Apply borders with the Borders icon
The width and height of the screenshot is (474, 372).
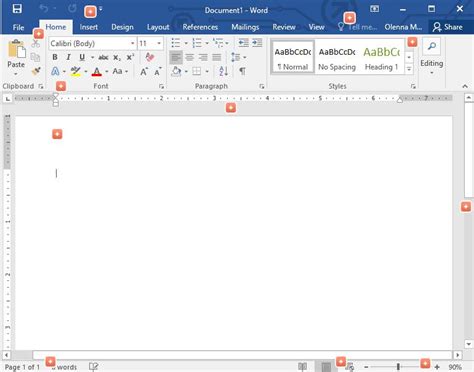point(197,71)
